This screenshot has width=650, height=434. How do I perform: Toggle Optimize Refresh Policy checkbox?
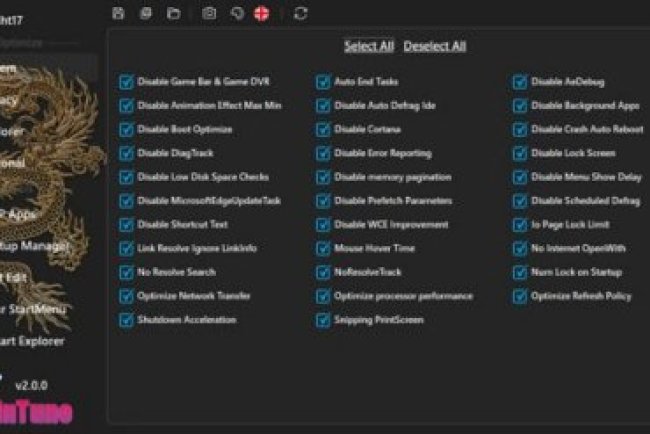(x=520, y=296)
